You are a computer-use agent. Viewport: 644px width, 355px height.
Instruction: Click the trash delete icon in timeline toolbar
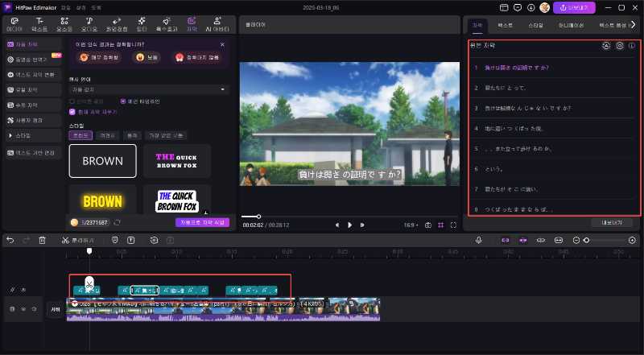[x=42, y=240]
